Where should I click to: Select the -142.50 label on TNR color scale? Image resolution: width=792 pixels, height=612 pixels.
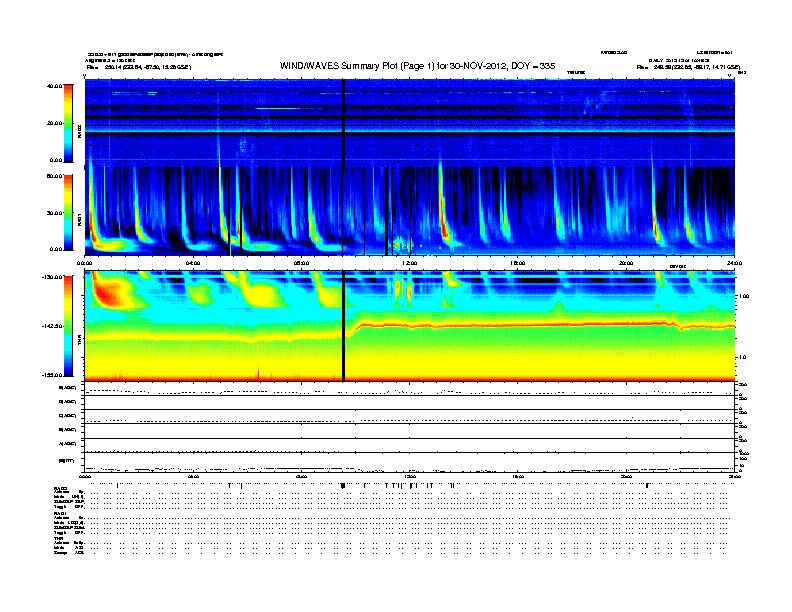click(52, 326)
